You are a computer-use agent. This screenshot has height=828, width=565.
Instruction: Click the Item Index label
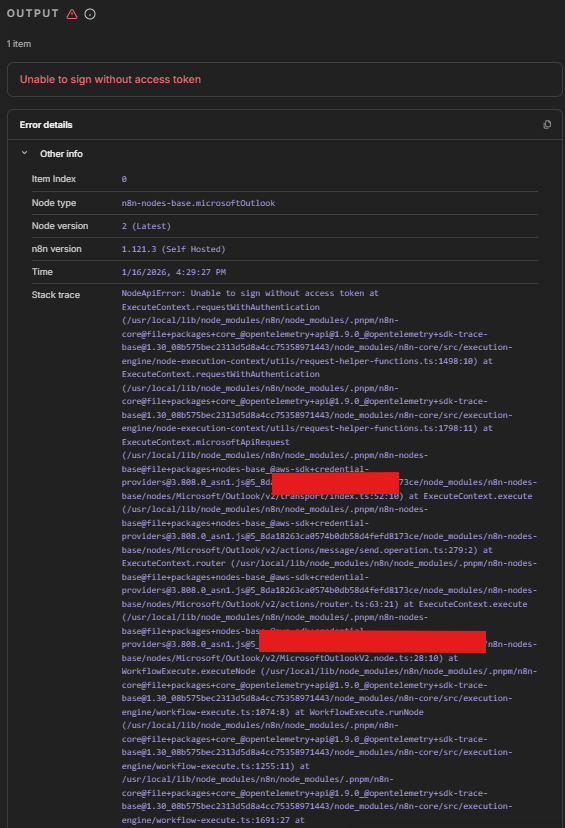pos(53,179)
